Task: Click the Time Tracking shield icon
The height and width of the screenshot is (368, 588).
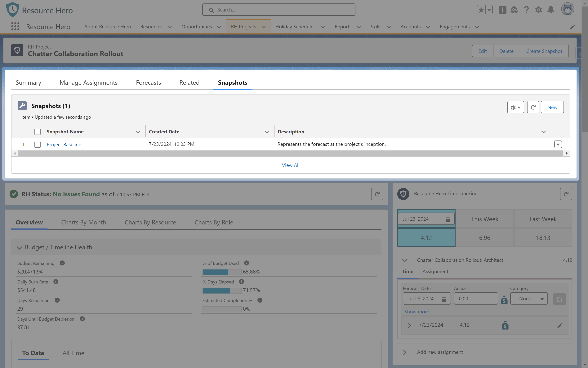Action: pos(403,194)
